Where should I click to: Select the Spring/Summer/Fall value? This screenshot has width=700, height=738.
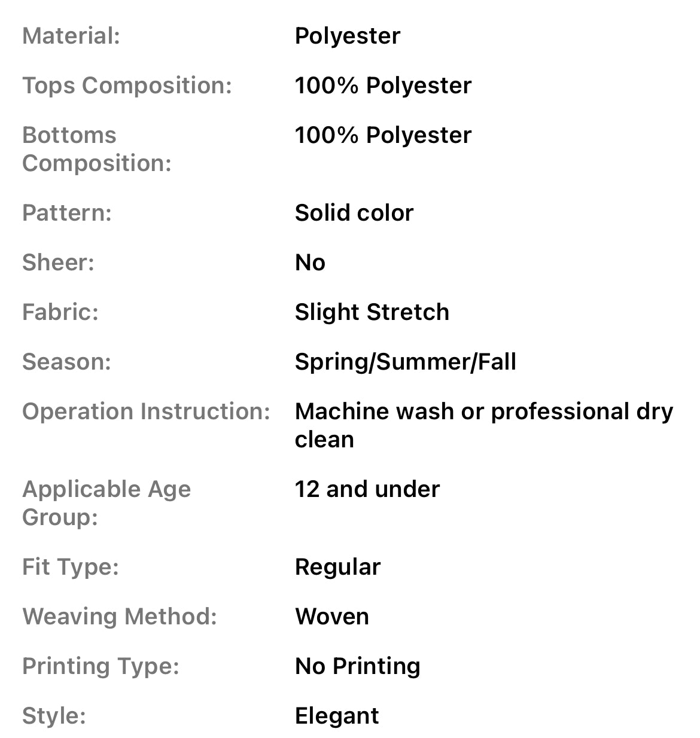(405, 362)
